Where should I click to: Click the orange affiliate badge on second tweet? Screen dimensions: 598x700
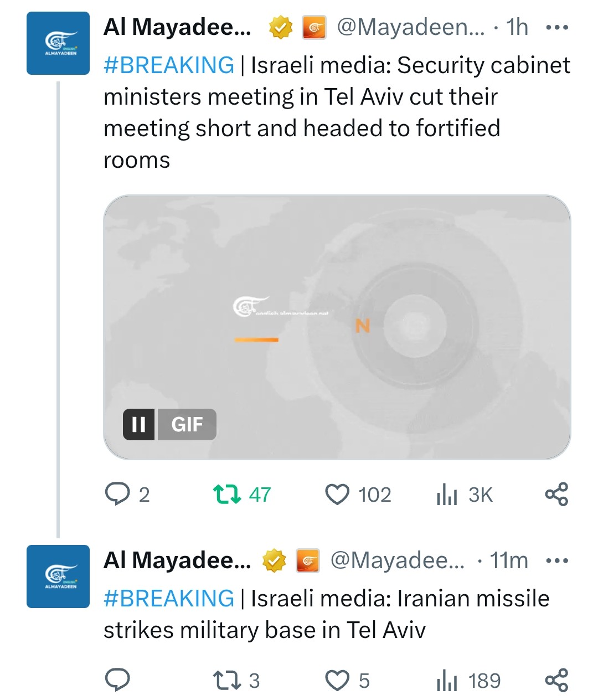point(308,560)
